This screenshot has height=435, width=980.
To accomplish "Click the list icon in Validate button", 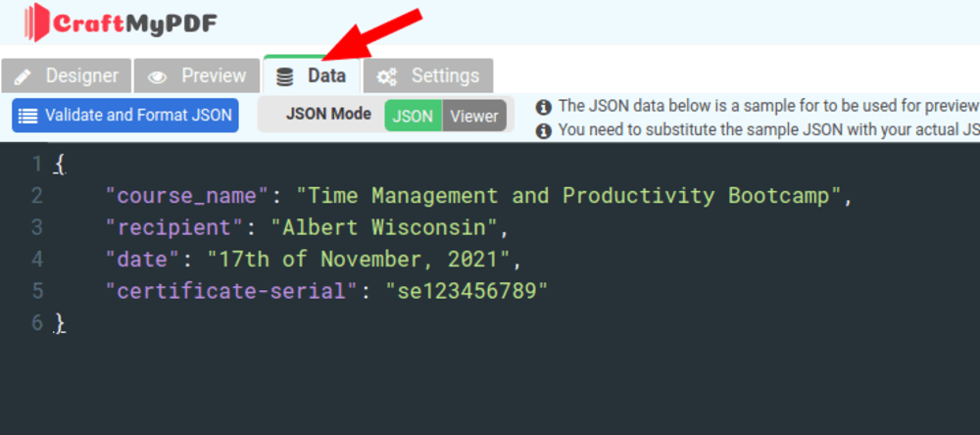I will click(27, 116).
